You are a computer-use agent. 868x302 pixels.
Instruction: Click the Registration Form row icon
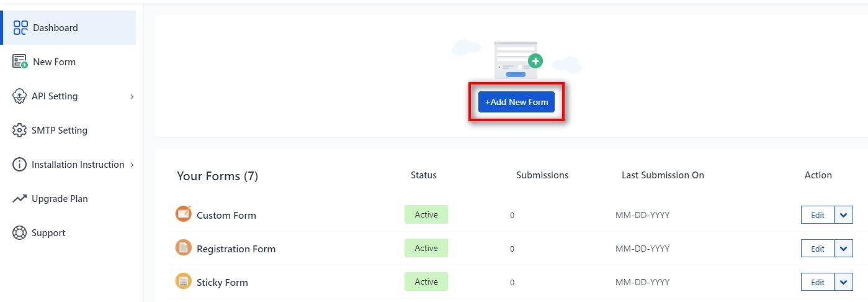click(x=184, y=247)
